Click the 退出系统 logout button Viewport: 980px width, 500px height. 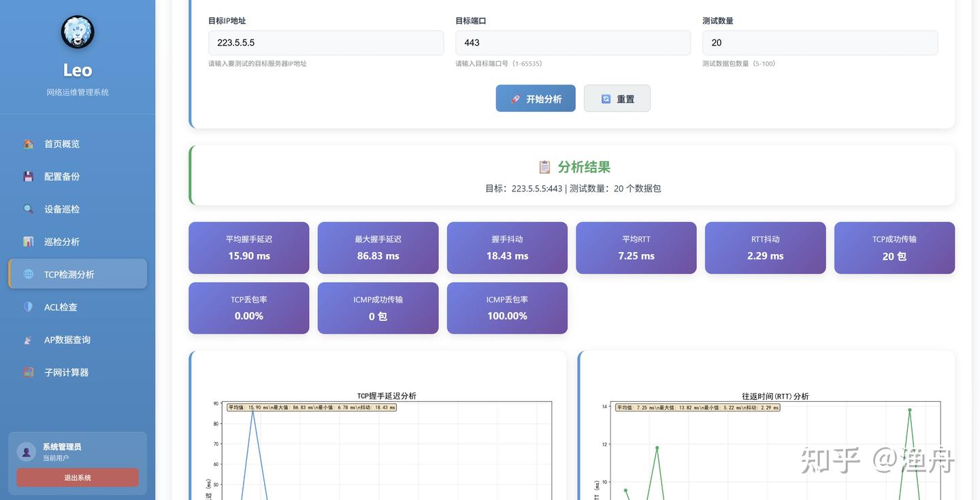[77, 476]
